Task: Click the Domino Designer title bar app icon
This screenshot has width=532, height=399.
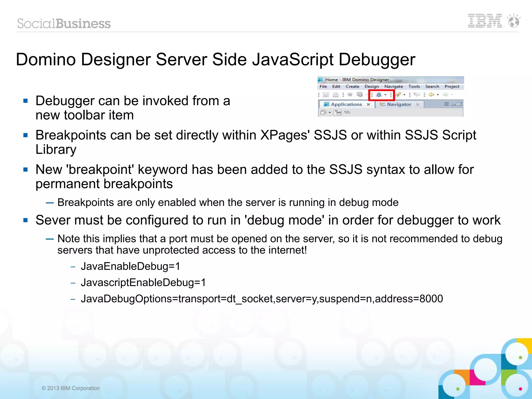Action: (x=320, y=80)
